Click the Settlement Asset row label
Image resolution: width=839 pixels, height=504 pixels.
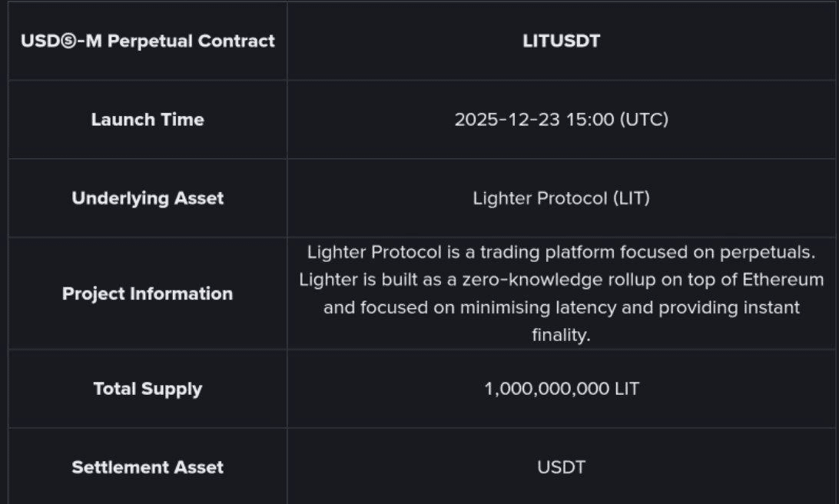point(148,467)
